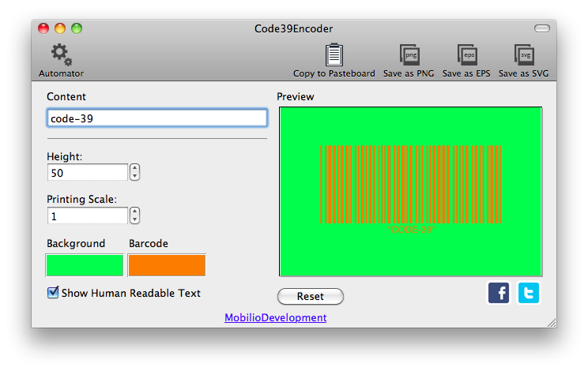Close window with red button
588x371 pixels.
tap(43, 28)
